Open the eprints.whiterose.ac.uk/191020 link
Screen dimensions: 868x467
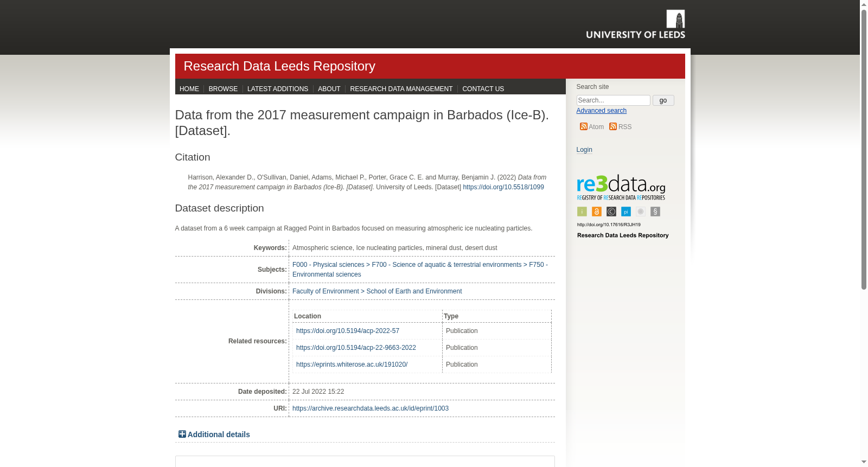(x=352, y=364)
